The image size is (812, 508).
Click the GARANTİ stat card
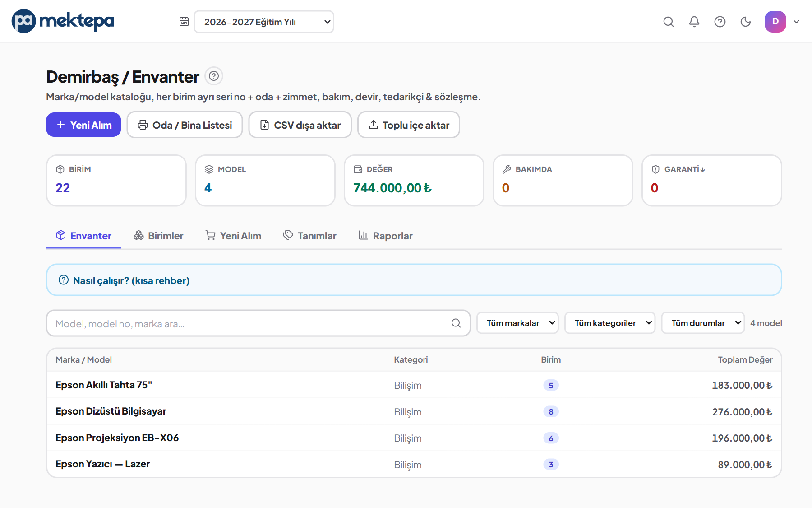[712, 181]
